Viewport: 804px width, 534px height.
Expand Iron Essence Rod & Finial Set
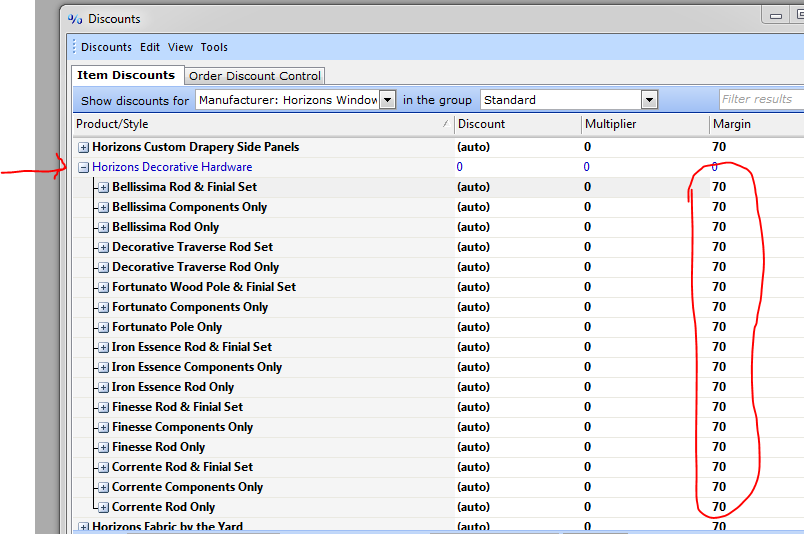click(104, 348)
